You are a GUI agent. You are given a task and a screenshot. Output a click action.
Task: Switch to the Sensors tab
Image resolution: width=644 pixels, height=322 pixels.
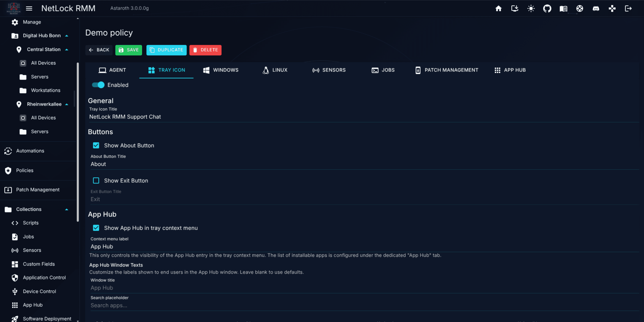(329, 70)
